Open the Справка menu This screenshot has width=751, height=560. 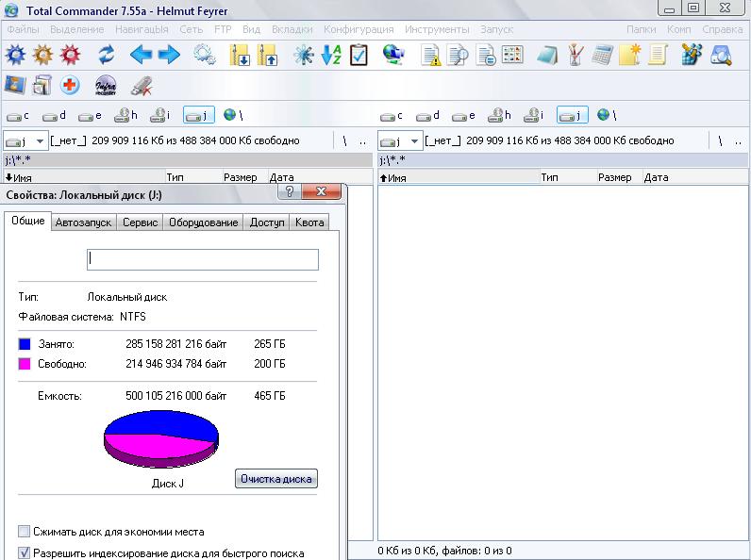tap(723, 29)
